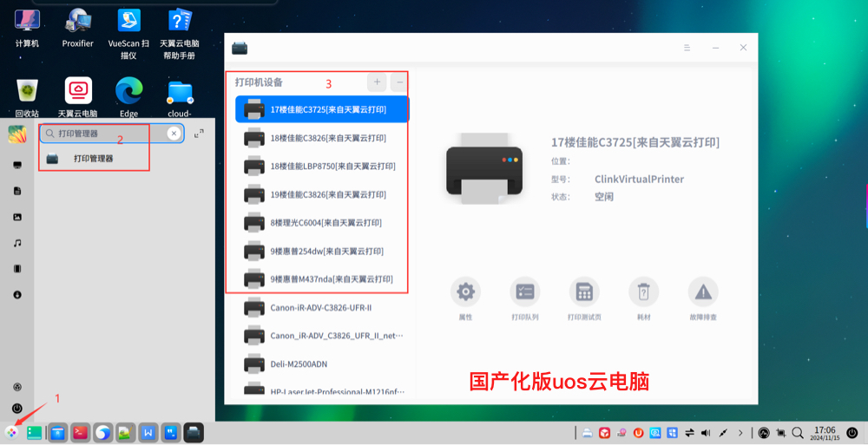Open the 天翼云电脑 desktop icon
Screen dimensions: 868x445
click(x=77, y=97)
